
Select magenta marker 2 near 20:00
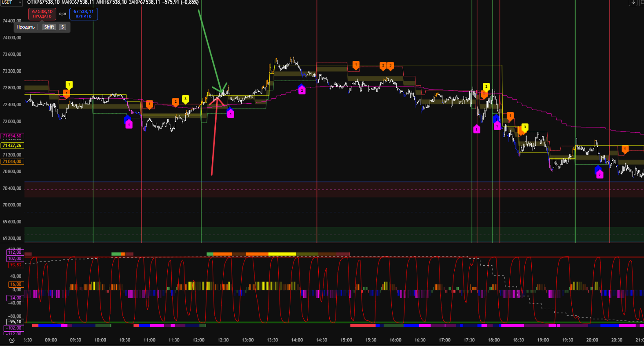600,175
